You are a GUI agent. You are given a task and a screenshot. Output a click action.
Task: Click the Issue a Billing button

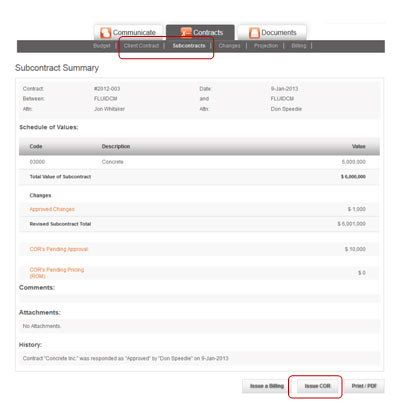(267, 386)
